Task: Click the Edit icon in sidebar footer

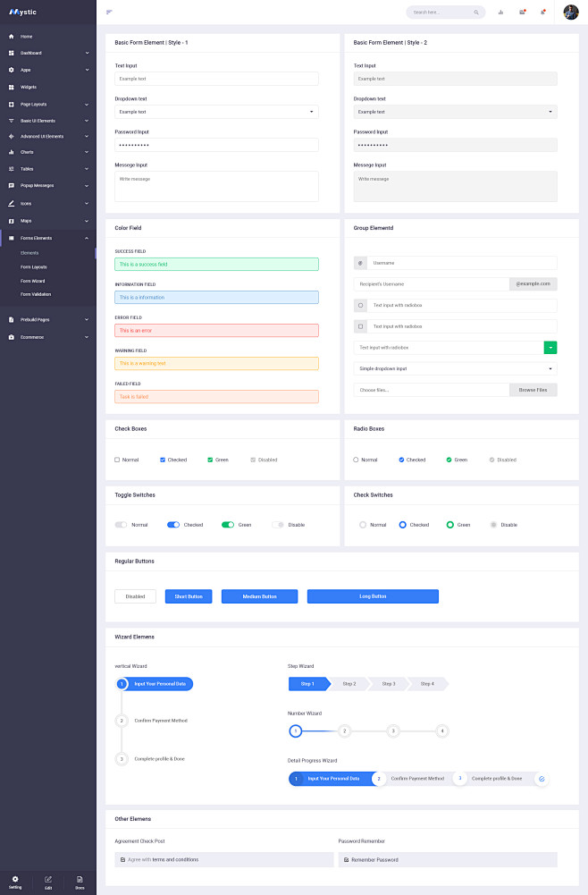Action: point(48,880)
